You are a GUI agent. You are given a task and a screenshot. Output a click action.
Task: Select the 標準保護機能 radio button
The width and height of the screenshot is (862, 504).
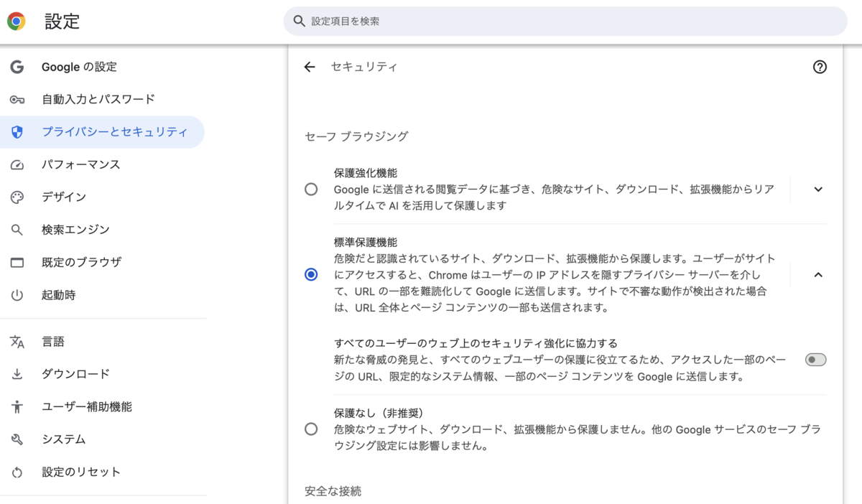[311, 274]
